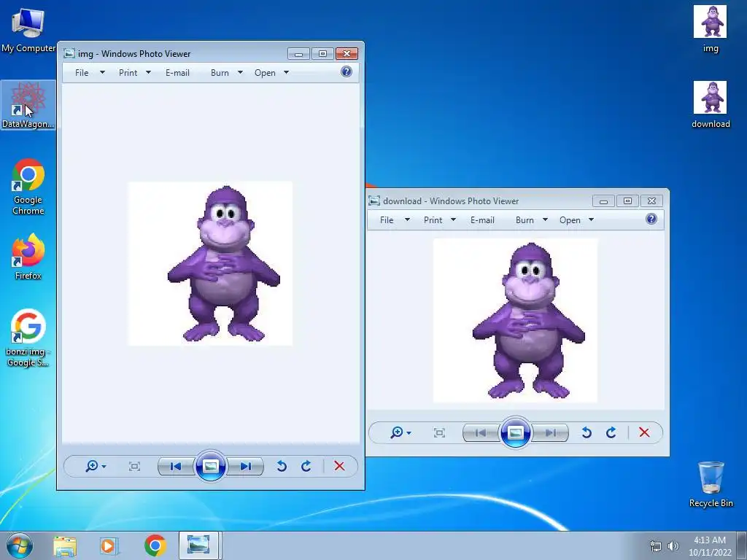Click E-mail in download window

pos(482,220)
